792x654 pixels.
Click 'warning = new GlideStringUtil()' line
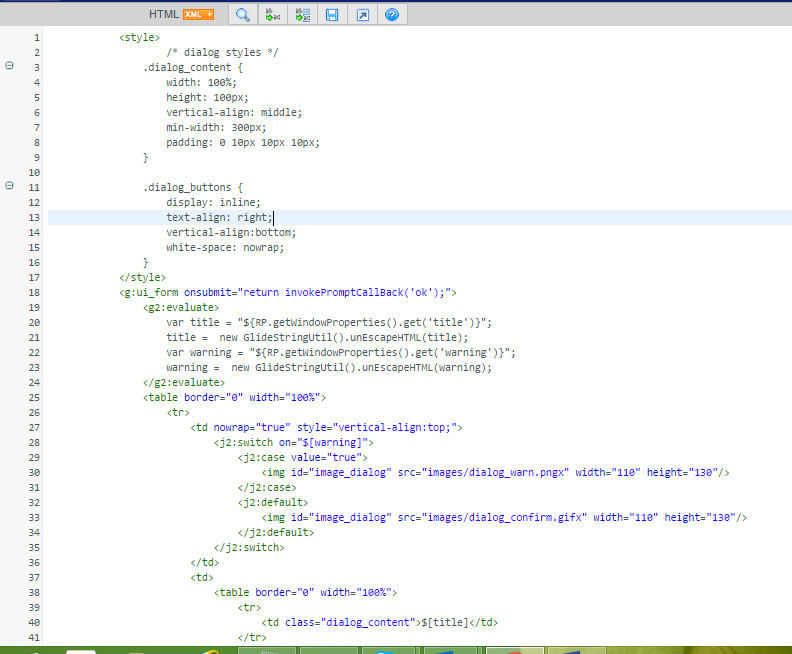click(x=329, y=367)
